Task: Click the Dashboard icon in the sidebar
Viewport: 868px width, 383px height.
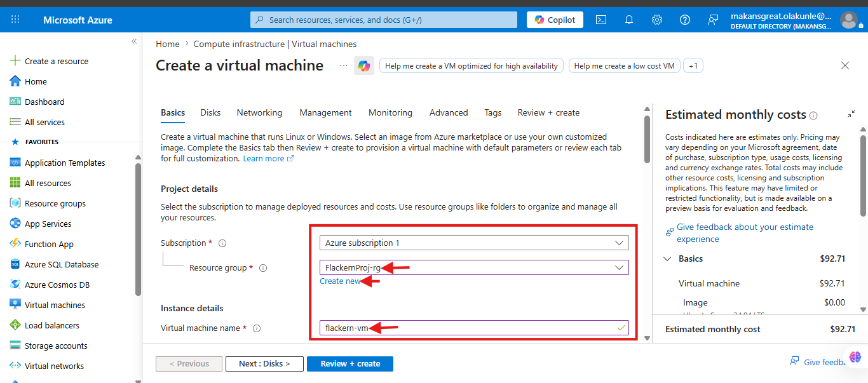Action: click(x=15, y=102)
